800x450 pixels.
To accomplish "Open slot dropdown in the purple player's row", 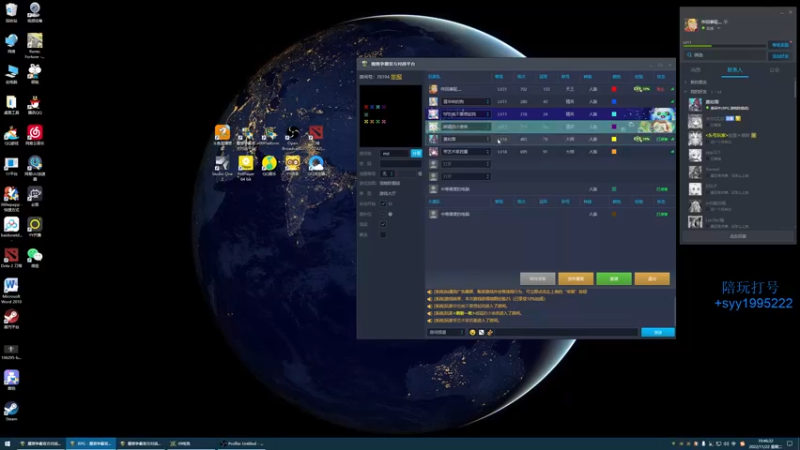I will click(466, 127).
